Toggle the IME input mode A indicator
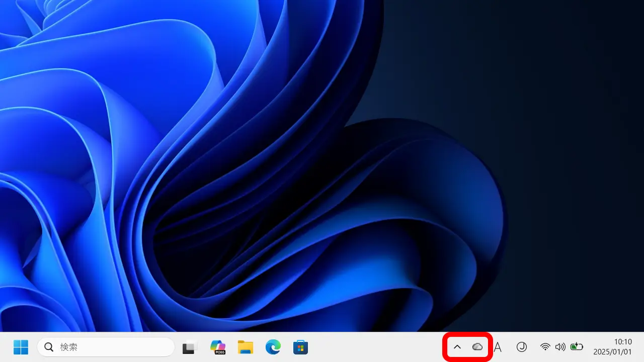The width and height of the screenshot is (644, 362). pyautogui.click(x=498, y=347)
